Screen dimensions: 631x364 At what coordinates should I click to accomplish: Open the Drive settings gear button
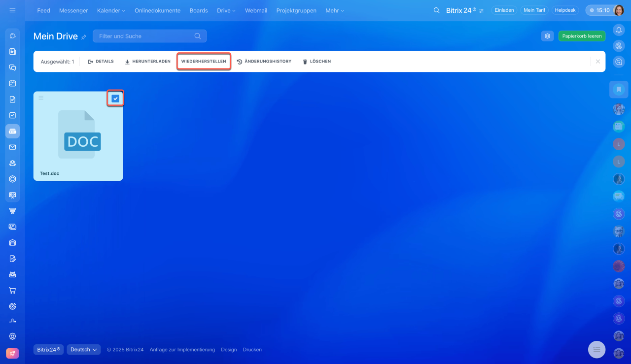tap(547, 36)
